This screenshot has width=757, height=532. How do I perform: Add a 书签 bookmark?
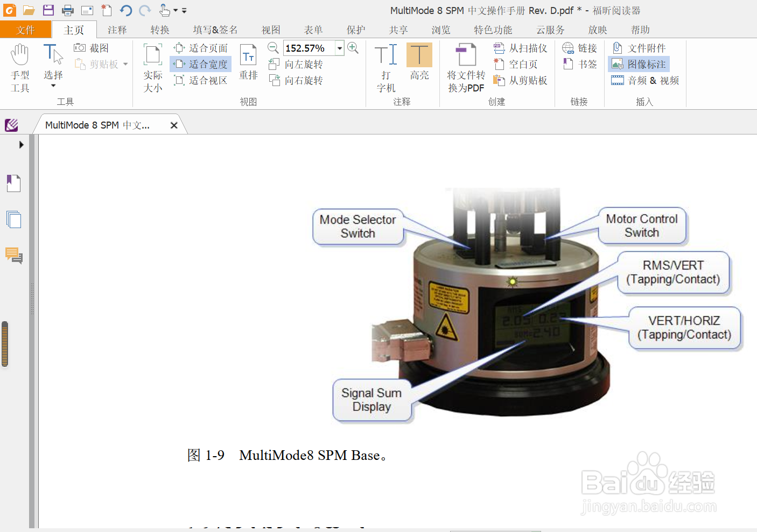click(579, 65)
